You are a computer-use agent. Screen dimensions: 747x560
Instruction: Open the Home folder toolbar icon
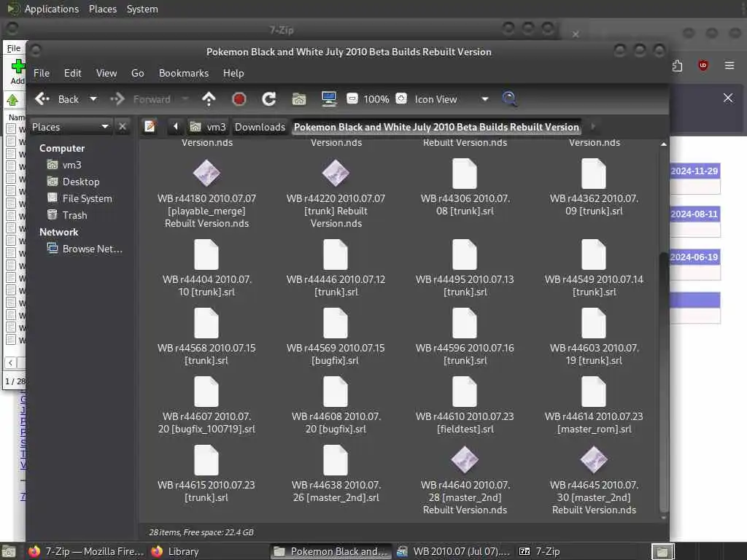pos(298,99)
